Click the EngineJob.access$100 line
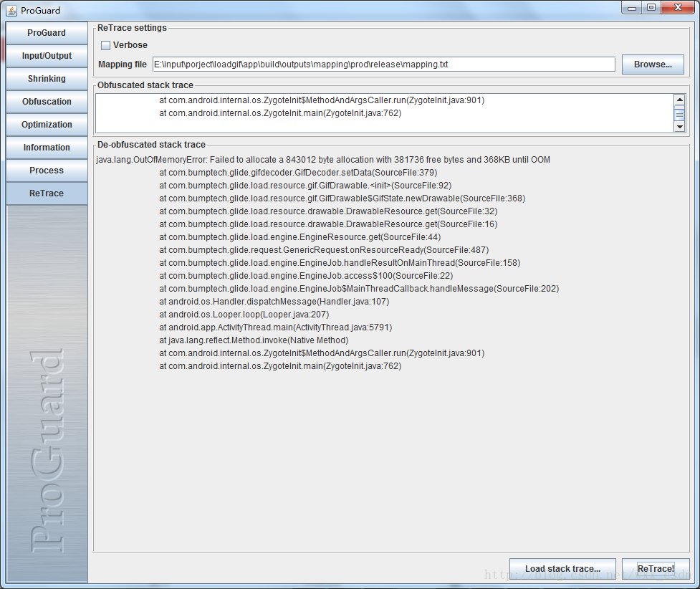Screen dimensions: 700x589 click(306, 277)
